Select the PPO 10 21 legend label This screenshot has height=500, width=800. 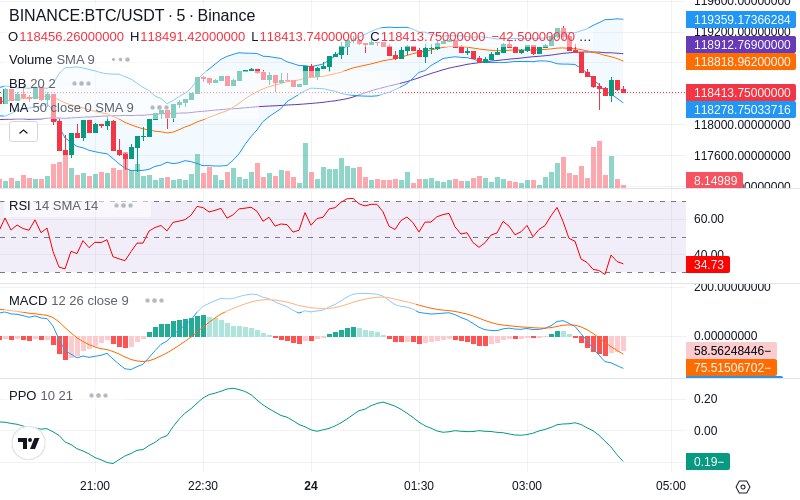tap(41, 395)
